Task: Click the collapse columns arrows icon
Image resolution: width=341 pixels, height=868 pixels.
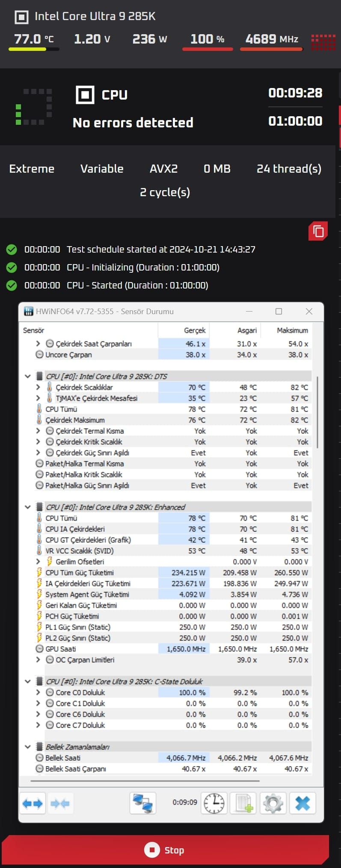Action: click(x=60, y=803)
